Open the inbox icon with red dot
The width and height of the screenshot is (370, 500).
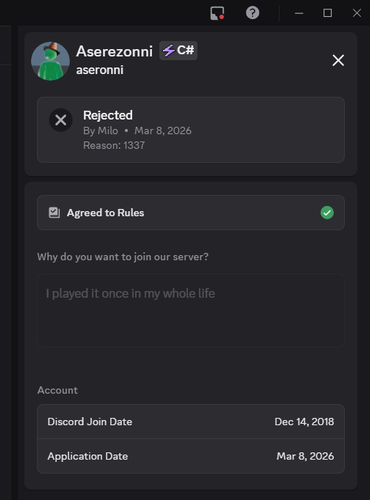pyautogui.click(x=217, y=13)
